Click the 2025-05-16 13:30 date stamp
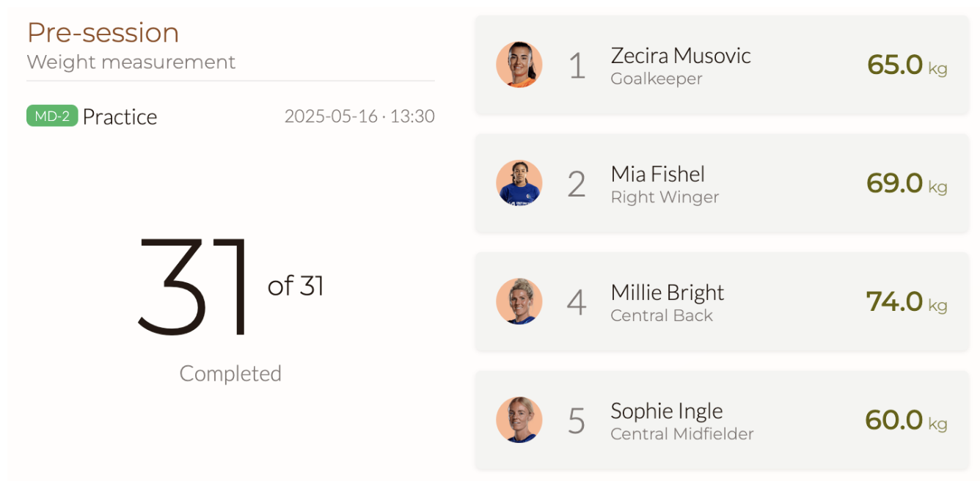The image size is (980, 481). click(x=359, y=116)
